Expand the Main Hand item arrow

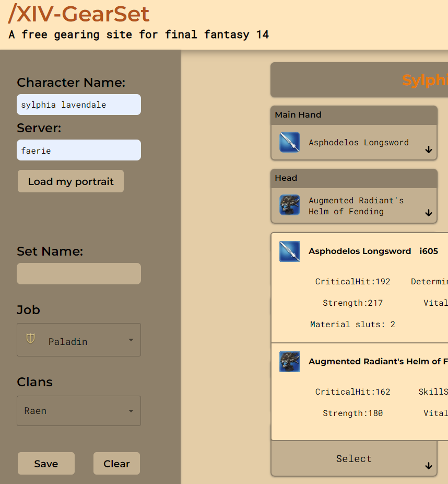(x=429, y=149)
